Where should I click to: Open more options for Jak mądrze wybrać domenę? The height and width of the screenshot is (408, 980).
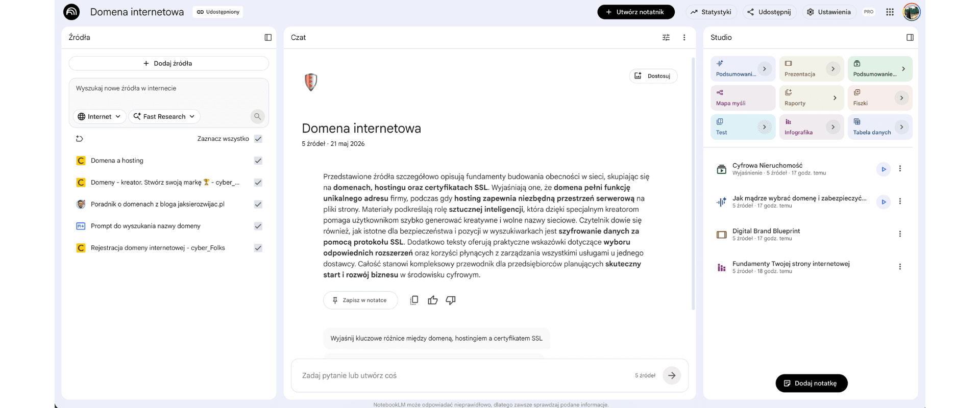pos(900,201)
